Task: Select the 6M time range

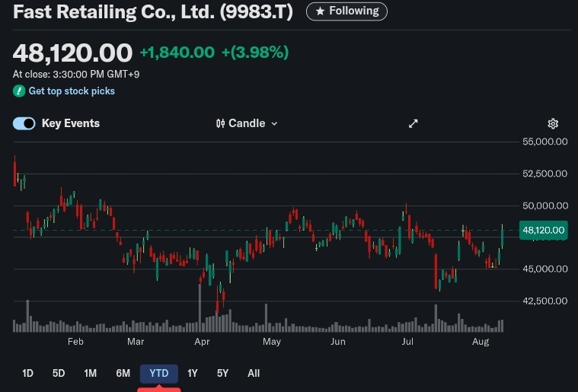Action: point(123,373)
